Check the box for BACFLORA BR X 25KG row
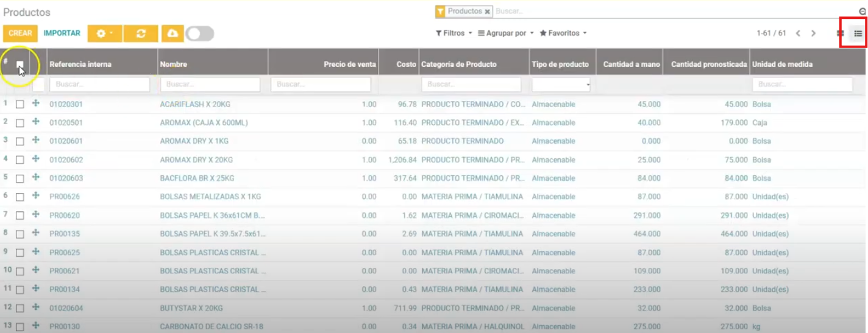868x333 pixels. [20, 179]
